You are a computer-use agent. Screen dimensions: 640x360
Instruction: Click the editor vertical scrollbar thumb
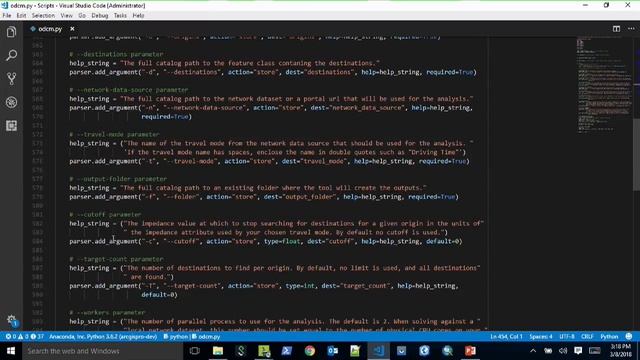[x=637, y=154]
